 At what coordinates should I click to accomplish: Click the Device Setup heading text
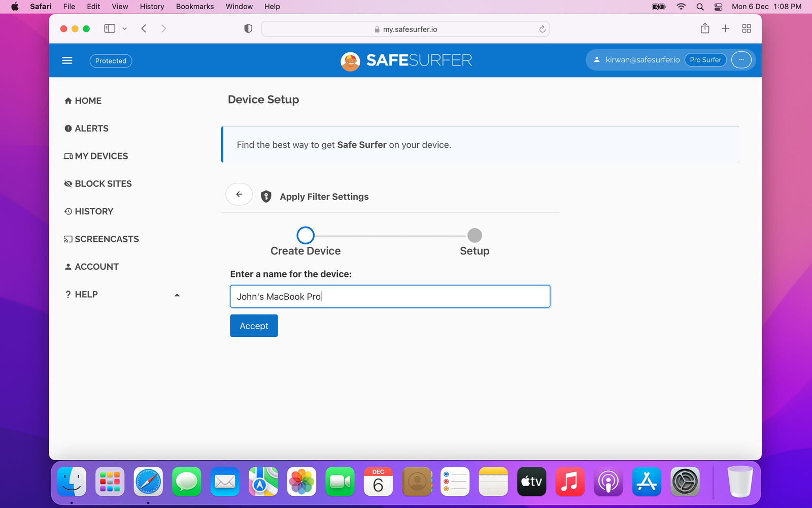coord(263,100)
